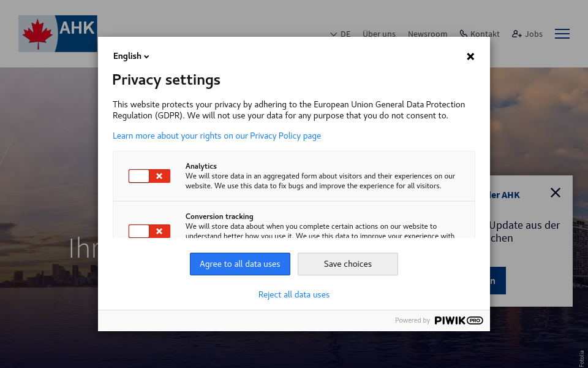The height and width of the screenshot is (368, 588).
Task: Click the AHK Canada maple leaf logo
Action: coord(58,34)
